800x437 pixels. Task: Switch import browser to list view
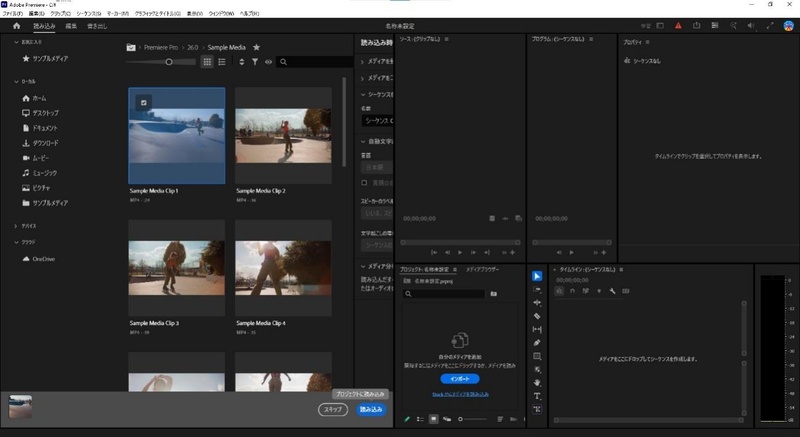pyautogui.click(x=222, y=62)
